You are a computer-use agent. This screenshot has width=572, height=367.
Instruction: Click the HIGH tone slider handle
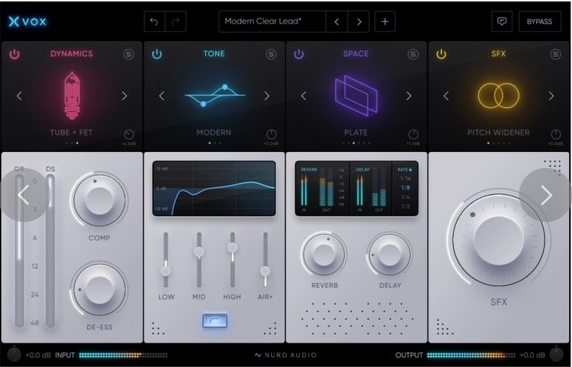[232, 248]
